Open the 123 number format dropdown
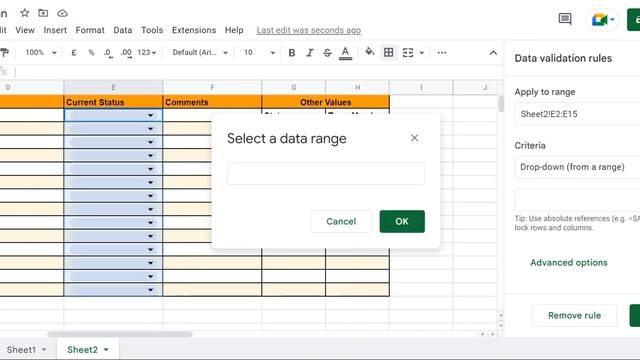 pyautogui.click(x=147, y=53)
